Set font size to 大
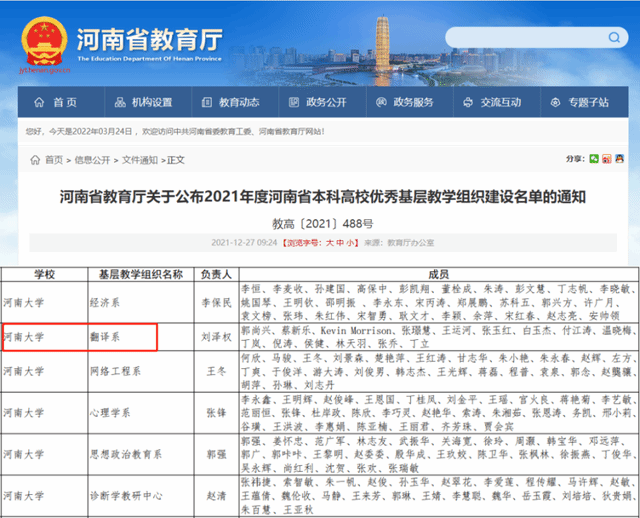Image resolution: width=640 pixels, height=518 pixels. 329,243
